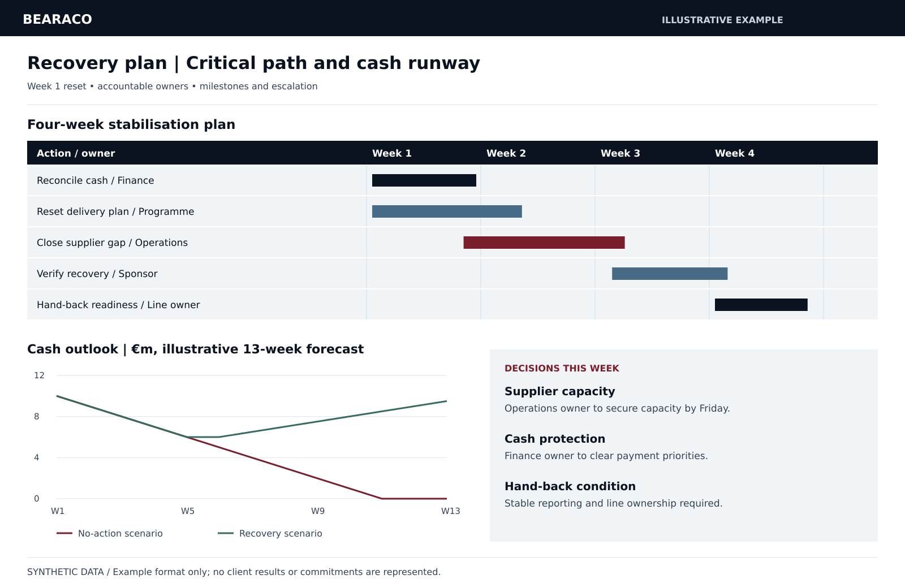Select the 'Recovery scenario' legend entry

270,534
